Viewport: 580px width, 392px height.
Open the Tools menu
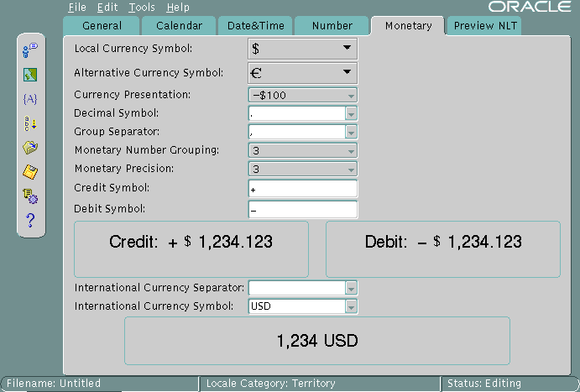141,7
